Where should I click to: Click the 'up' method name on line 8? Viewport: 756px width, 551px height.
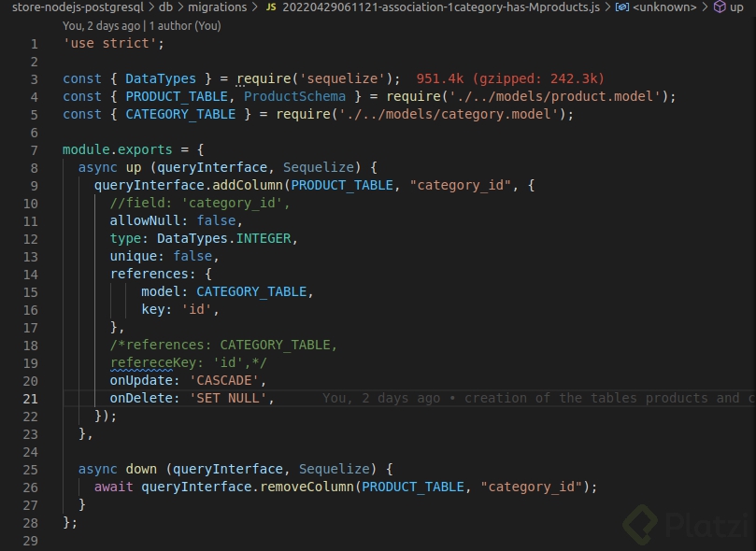pos(134,167)
